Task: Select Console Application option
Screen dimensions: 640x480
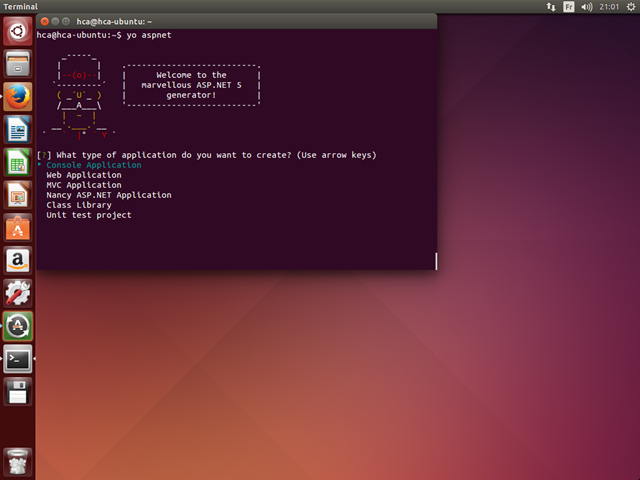Action: [94, 165]
